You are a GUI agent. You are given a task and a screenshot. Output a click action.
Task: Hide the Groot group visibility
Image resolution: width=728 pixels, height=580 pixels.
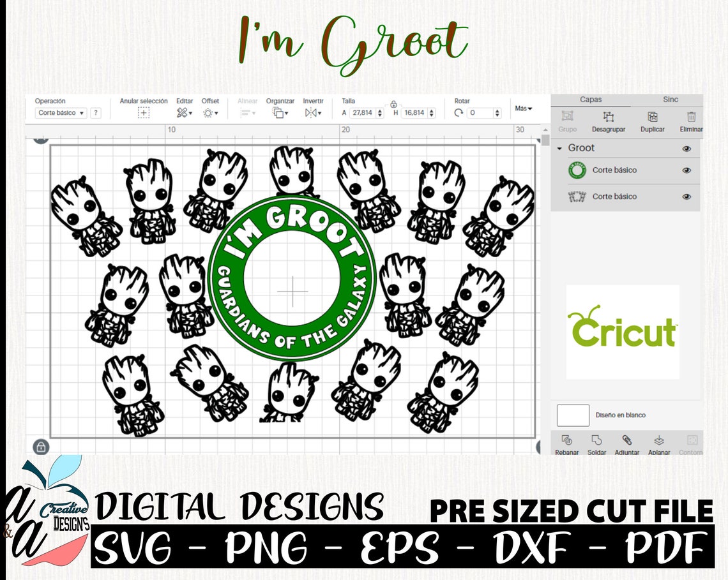pos(687,148)
